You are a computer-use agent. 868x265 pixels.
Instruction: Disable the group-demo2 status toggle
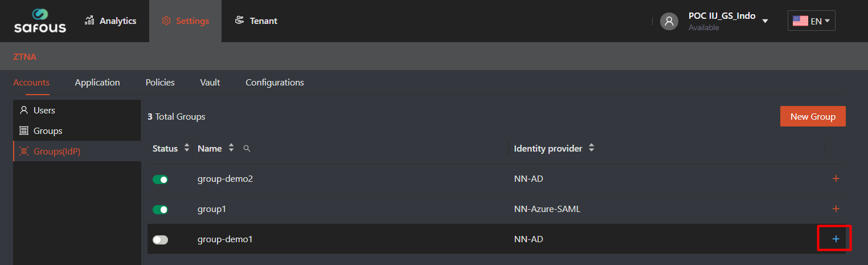[x=161, y=180]
